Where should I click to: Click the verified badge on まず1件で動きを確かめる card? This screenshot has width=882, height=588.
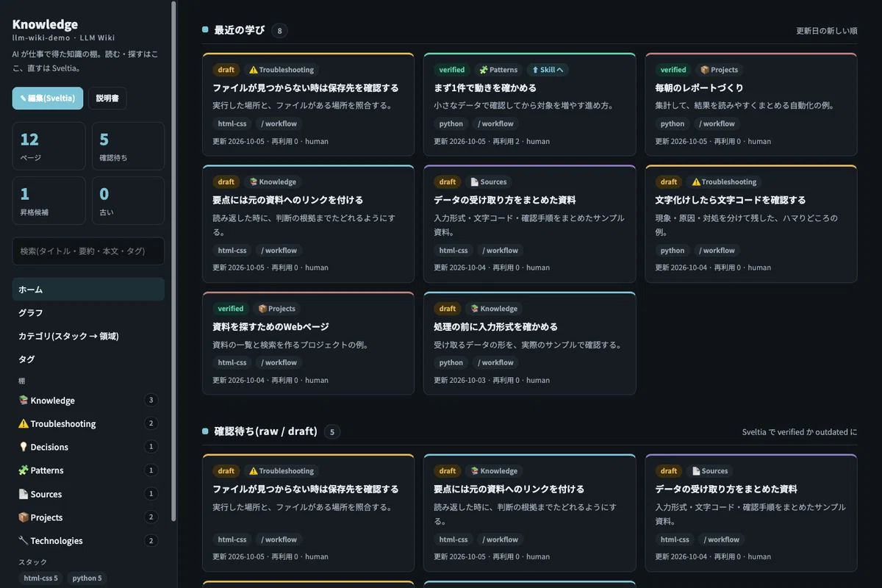tap(452, 70)
